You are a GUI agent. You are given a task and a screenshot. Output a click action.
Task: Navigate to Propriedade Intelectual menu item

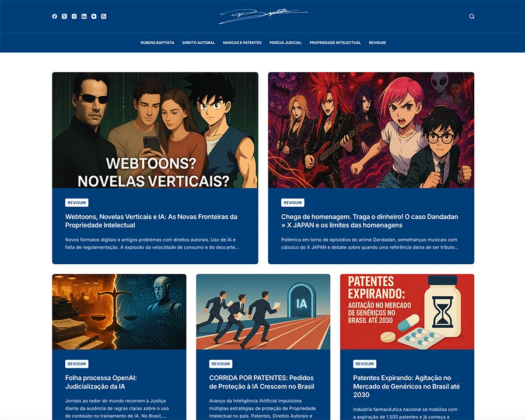click(x=335, y=43)
